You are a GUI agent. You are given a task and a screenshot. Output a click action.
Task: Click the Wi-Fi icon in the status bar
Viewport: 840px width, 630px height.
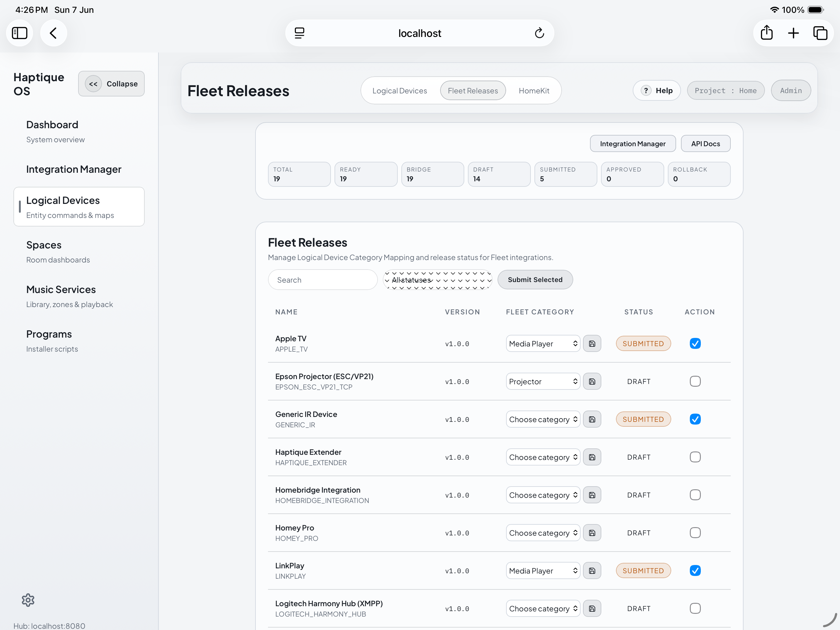774,10
